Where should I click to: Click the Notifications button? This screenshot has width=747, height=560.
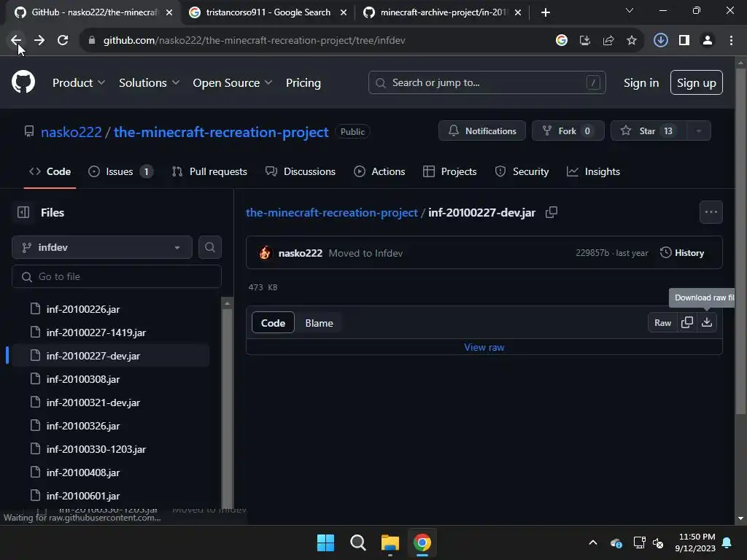[482, 131]
